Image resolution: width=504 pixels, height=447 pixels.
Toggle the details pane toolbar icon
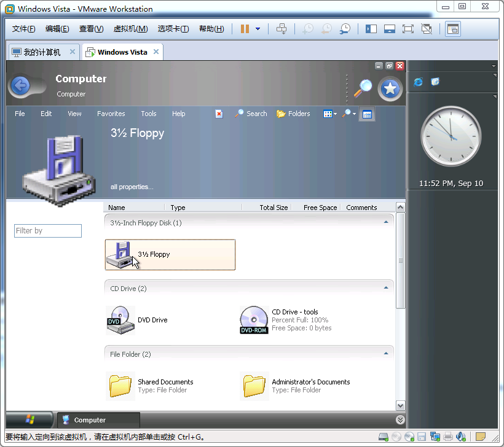coord(367,114)
